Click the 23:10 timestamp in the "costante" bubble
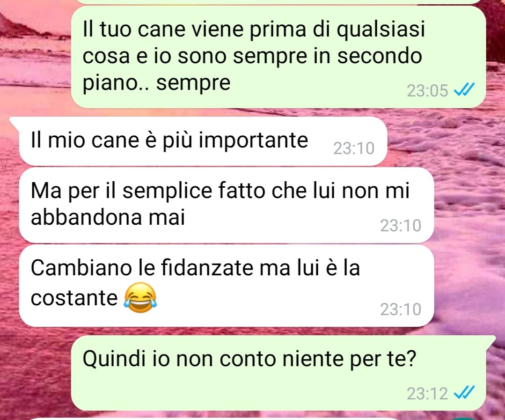This screenshot has width=505, height=420. tap(401, 309)
